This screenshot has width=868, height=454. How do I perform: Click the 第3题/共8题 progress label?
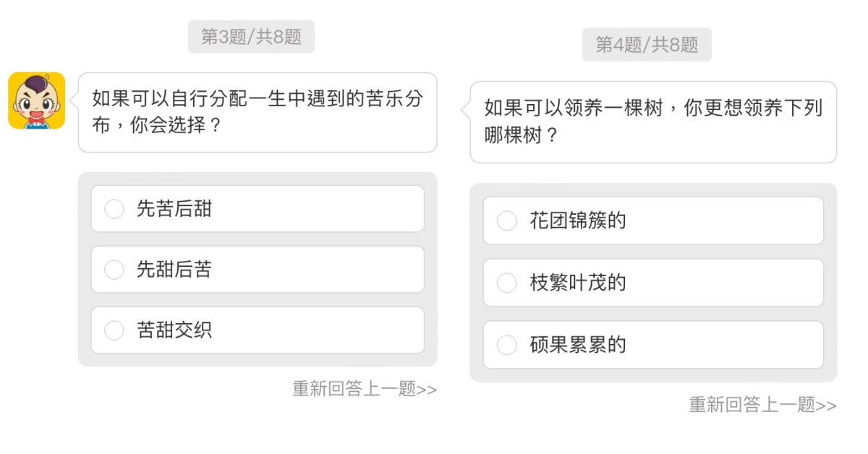pyautogui.click(x=251, y=37)
